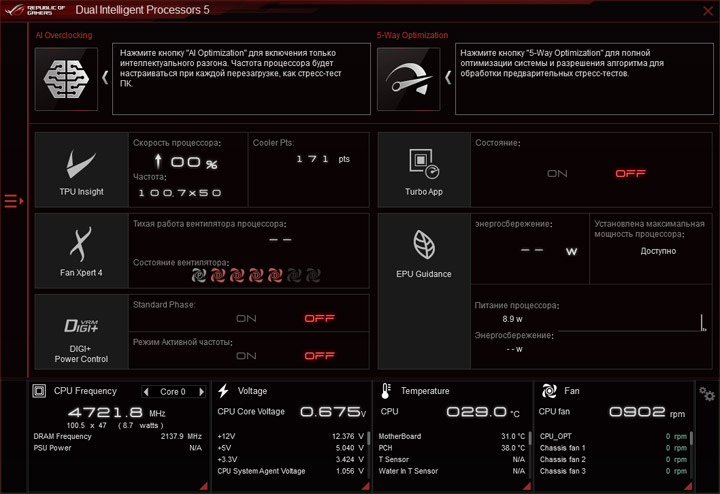Expand the left sidebar menu
The height and width of the screenshot is (494, 720).
coord(14,201)
